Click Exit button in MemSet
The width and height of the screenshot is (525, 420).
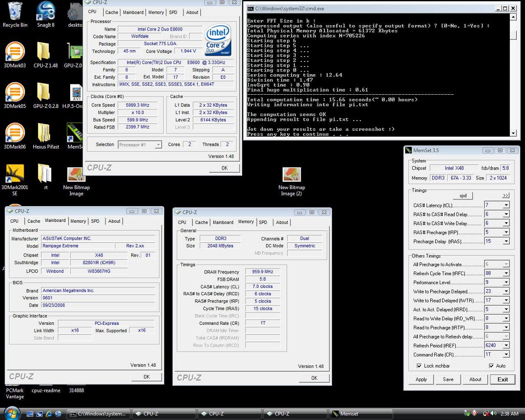503,379
